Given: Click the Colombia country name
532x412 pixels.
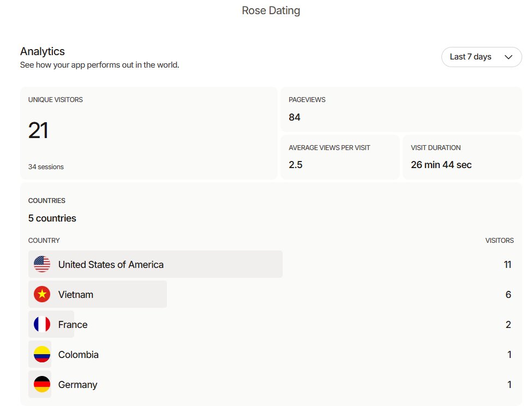Looking at the screenshot, I should click(x=79, y=355).
